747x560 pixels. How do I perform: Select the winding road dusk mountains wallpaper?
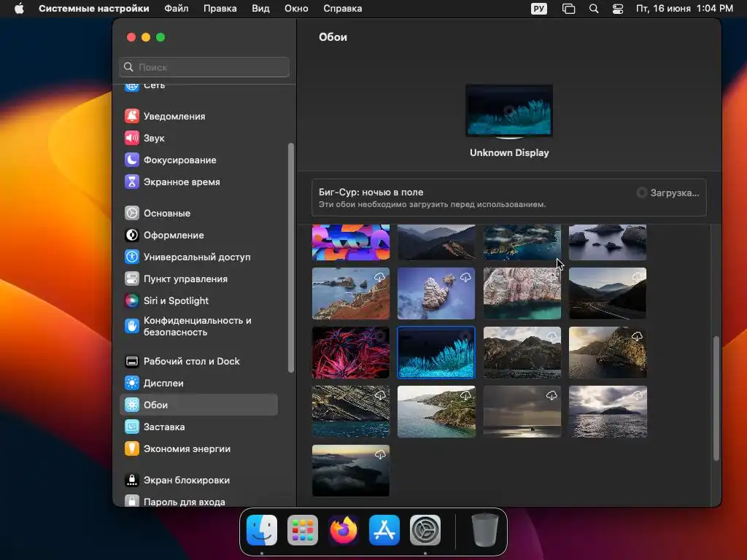[x=608, y=293]
